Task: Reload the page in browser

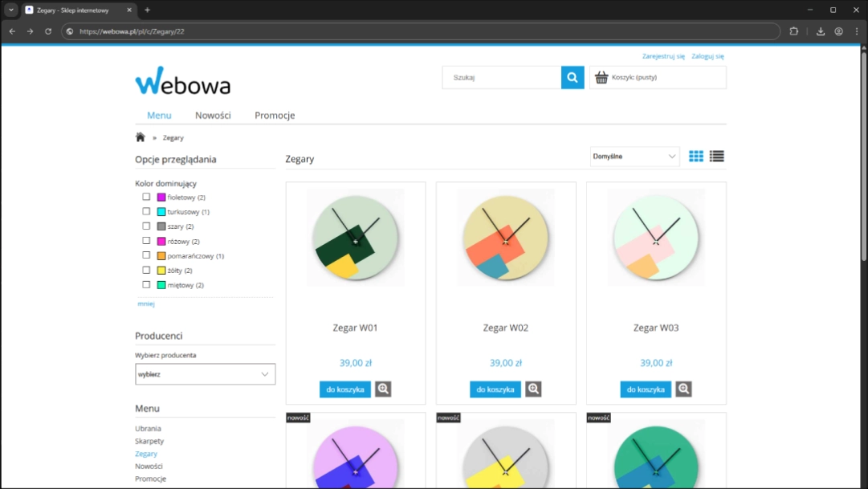Action: [48, 31]
